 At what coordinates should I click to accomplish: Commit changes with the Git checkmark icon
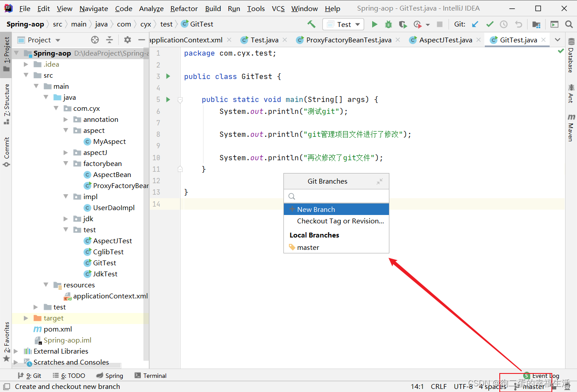pyautogui.click(x=490, y=24)
